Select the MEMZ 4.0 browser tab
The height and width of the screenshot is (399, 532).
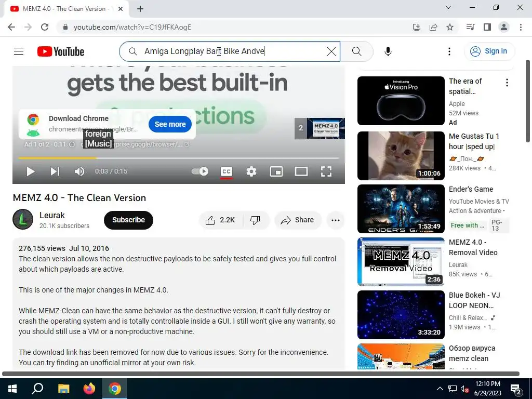66,9
